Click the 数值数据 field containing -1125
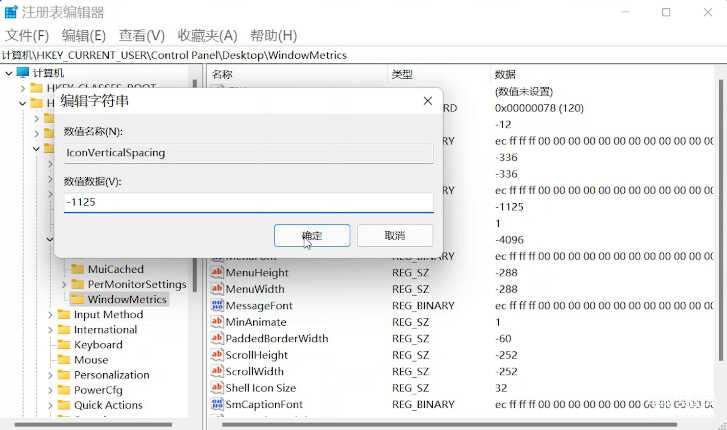This screenshot has height=430, width=727. (249, 202)
